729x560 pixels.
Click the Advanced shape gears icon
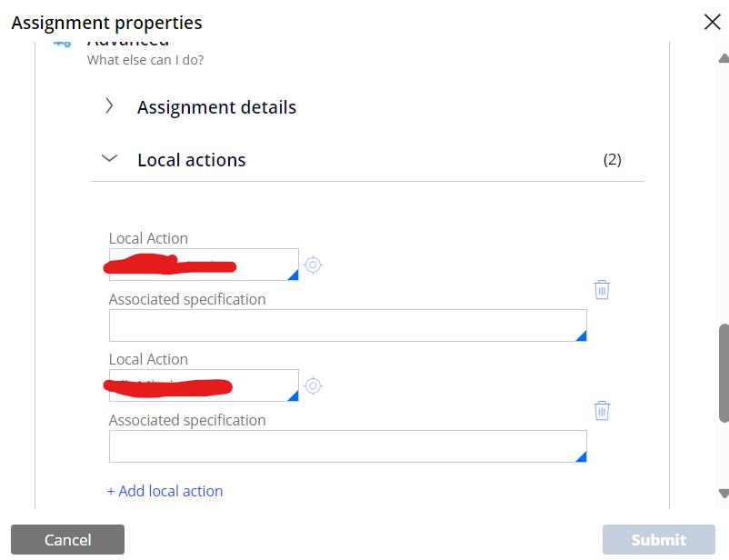tap(62, 41)
